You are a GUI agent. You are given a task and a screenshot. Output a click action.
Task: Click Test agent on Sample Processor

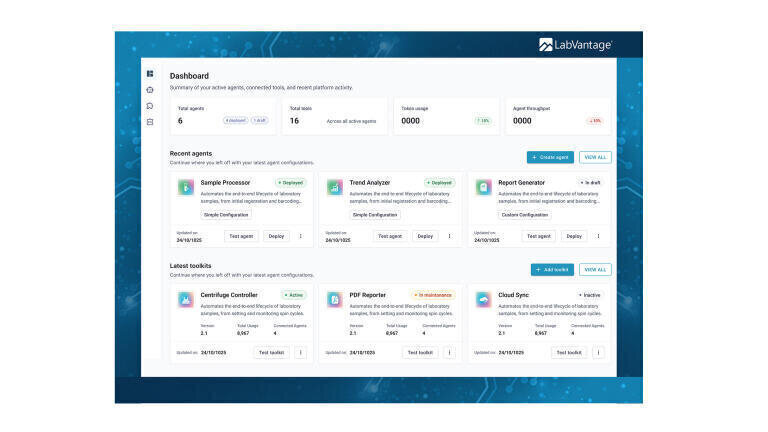tap(241, 236)
